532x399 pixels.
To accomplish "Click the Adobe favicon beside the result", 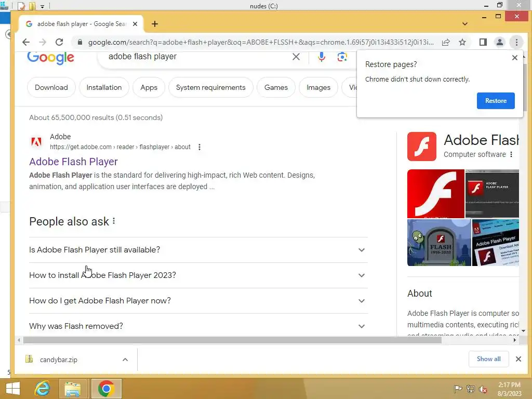I will tap(36, 142).
